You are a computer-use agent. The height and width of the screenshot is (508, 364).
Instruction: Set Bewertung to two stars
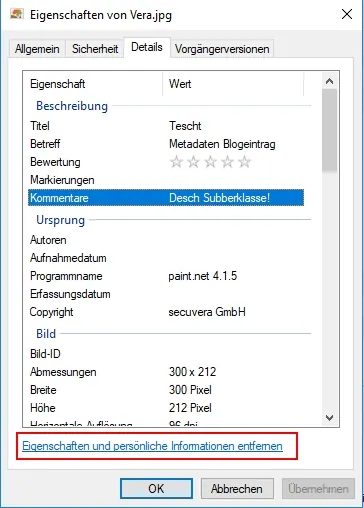(x=193, y=162)
